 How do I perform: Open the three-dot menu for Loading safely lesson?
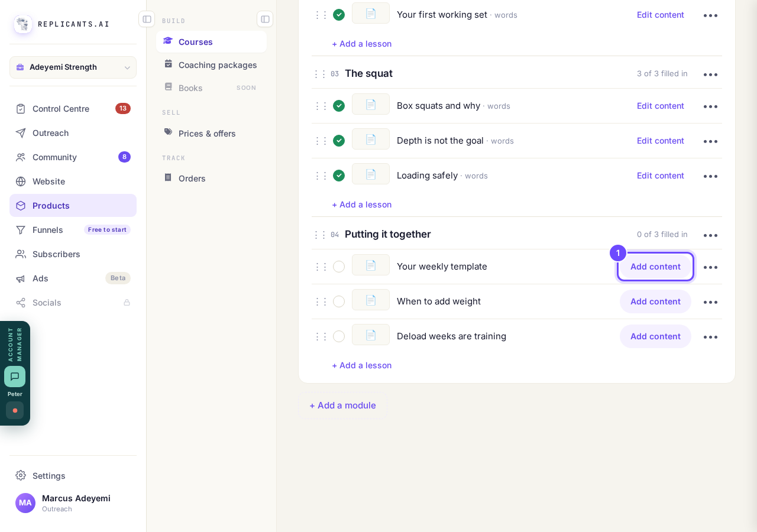(710, 176)
